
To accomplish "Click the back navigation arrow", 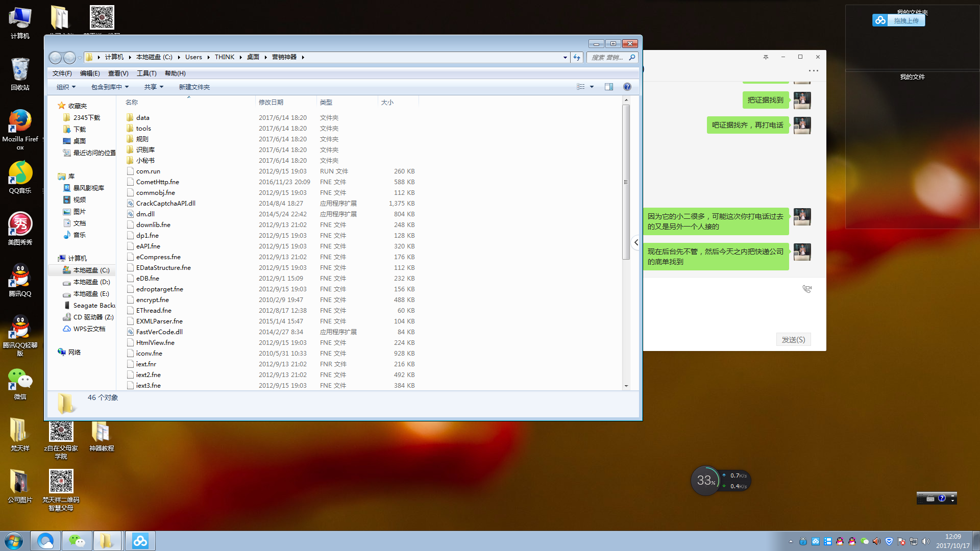I will coord(56,57).
